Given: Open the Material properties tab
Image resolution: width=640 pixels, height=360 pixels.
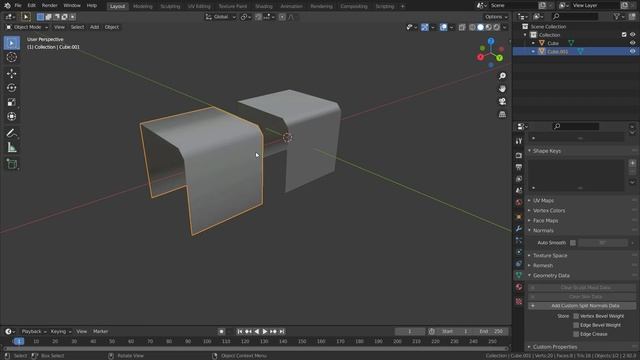Looking at the screenshot, I should pos(519,287).
